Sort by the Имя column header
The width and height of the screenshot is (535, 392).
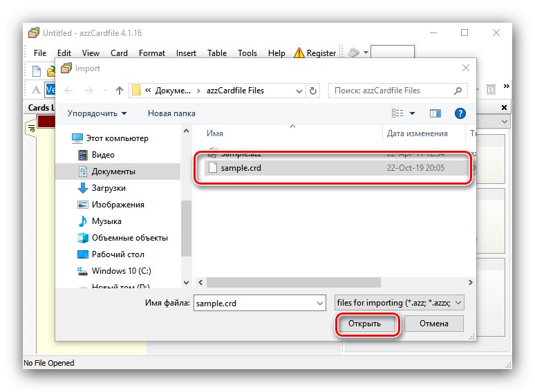click(x=214, y=133)
